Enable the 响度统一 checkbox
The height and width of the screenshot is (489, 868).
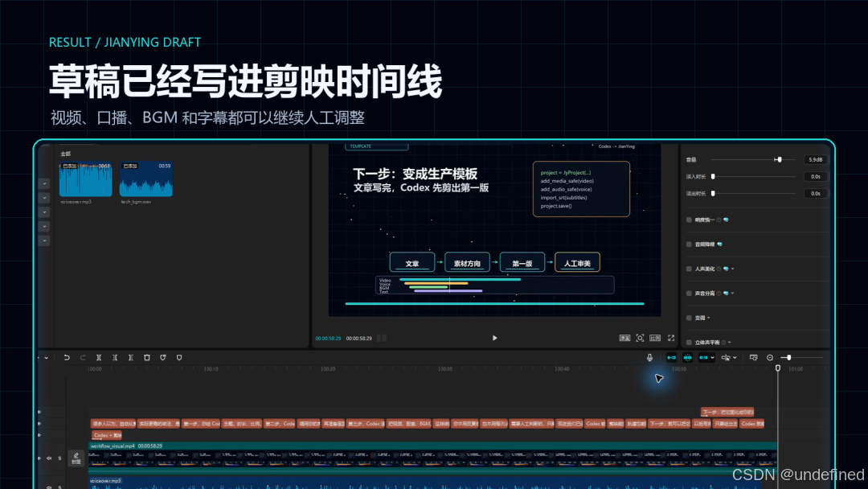(689, 220)
